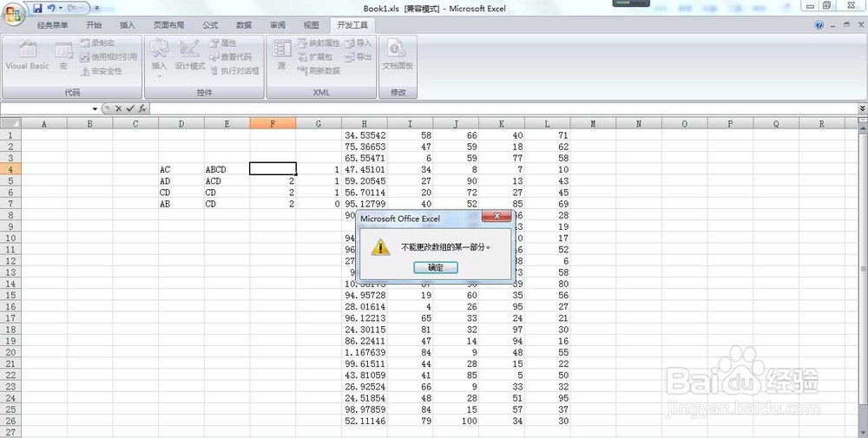Open the 经典菜单 tab
The height and width of the screenshot is (438, 868).
pyautogui.click(x=53, y=25)
